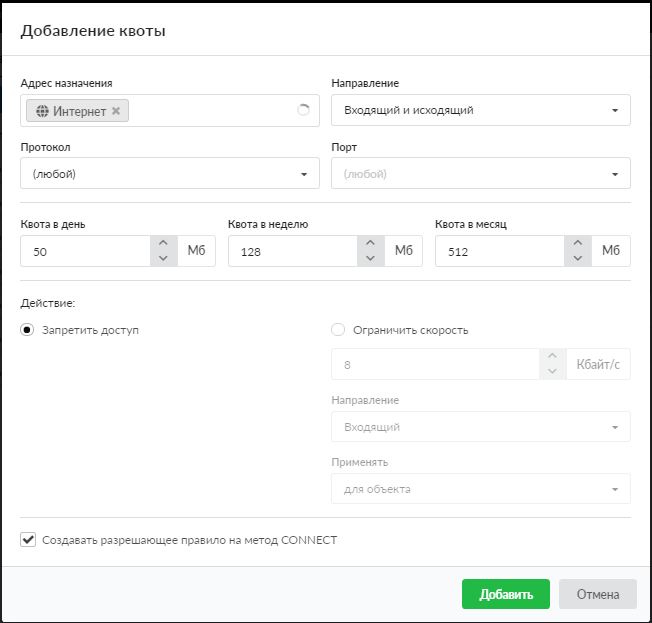Increase daily quota with up arrow
Viewport: 652px width, 623px height.
pos(163,243)
